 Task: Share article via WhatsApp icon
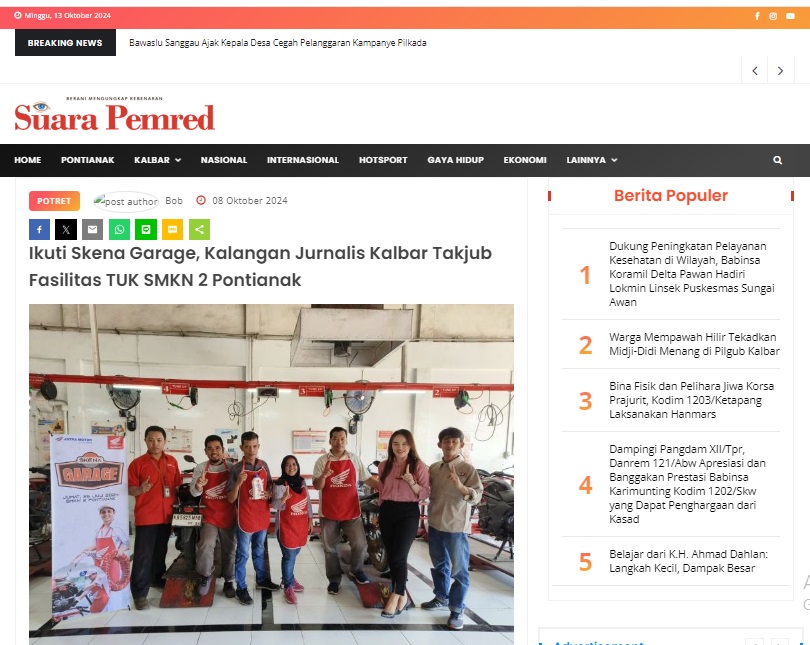click(x=119, y=230)
